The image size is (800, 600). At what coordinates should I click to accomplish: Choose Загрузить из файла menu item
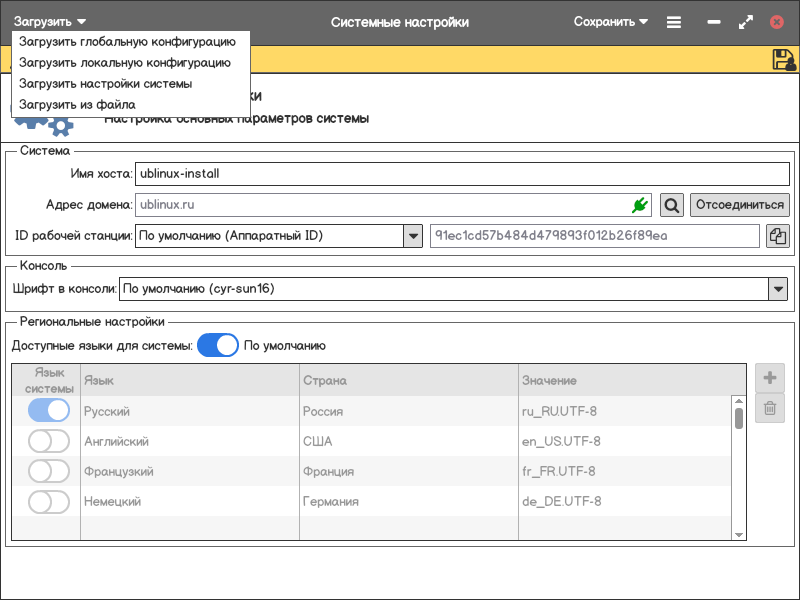click(77, 104)
